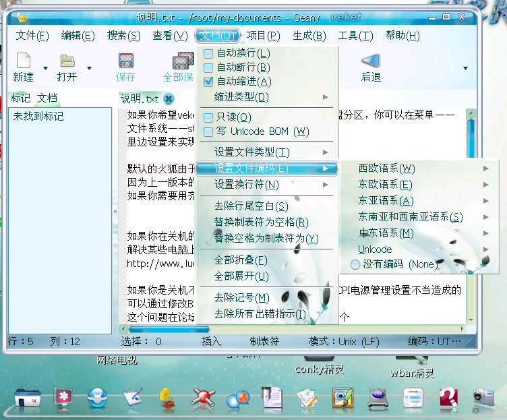507x420 pixels.
Task: Choose 去除所有出错指示(I) menu item
Action: (268, 314)
